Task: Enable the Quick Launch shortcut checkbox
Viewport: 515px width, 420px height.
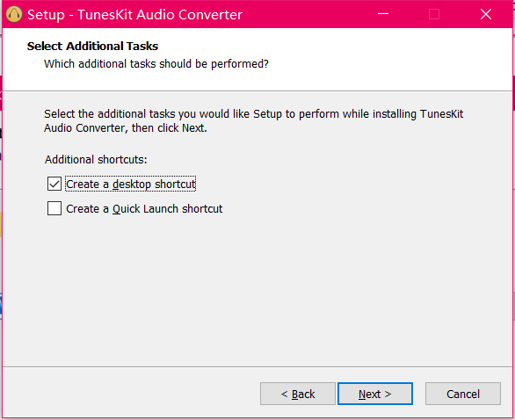Action: (x=54, y=208)
